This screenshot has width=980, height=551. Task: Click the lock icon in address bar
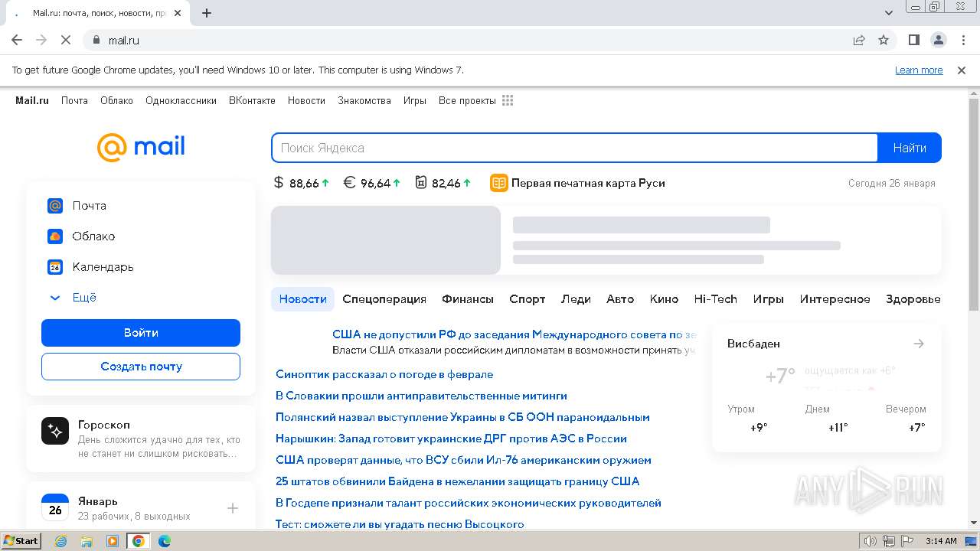(96, 40)
